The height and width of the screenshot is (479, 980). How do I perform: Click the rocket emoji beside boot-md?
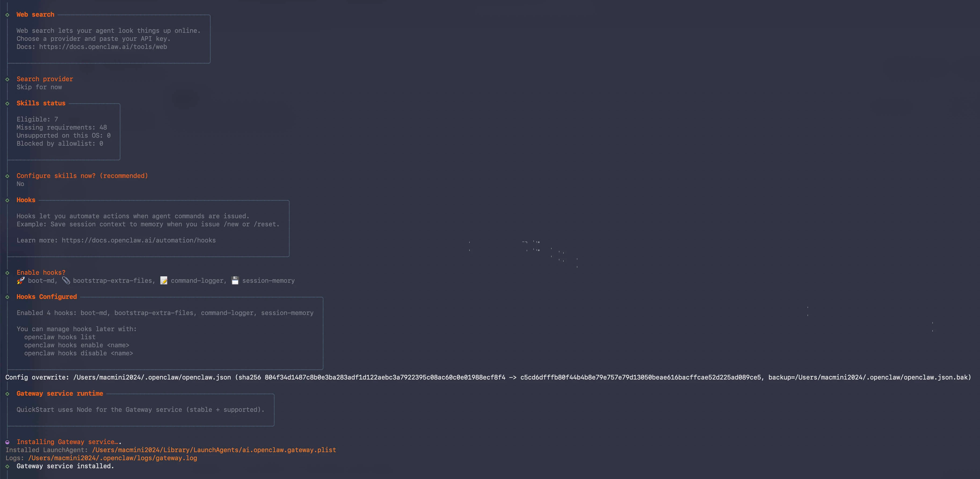(21, 281)
